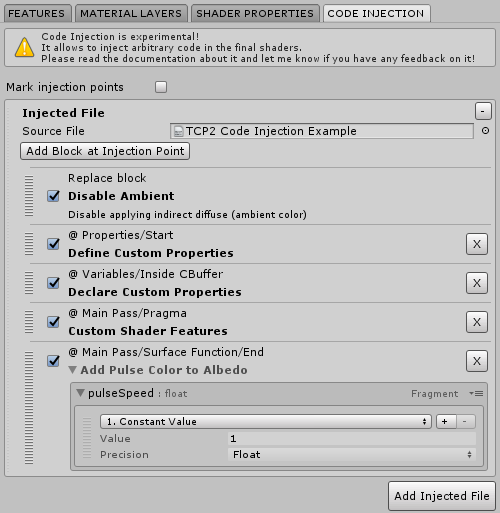500x513 pixels.
Task: Remove the Declare Custom Properties block
Action: [x=477, y=283]
